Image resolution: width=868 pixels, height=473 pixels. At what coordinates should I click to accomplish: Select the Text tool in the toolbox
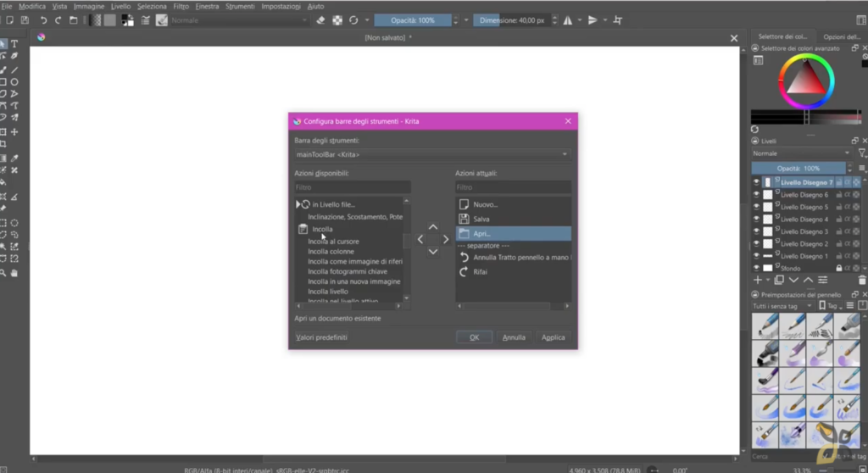coord(14,44)
